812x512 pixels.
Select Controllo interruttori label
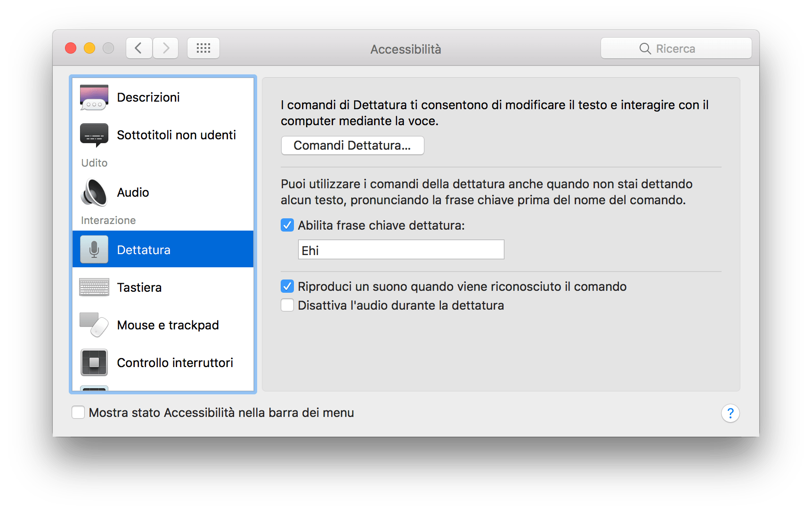[175, 363]
